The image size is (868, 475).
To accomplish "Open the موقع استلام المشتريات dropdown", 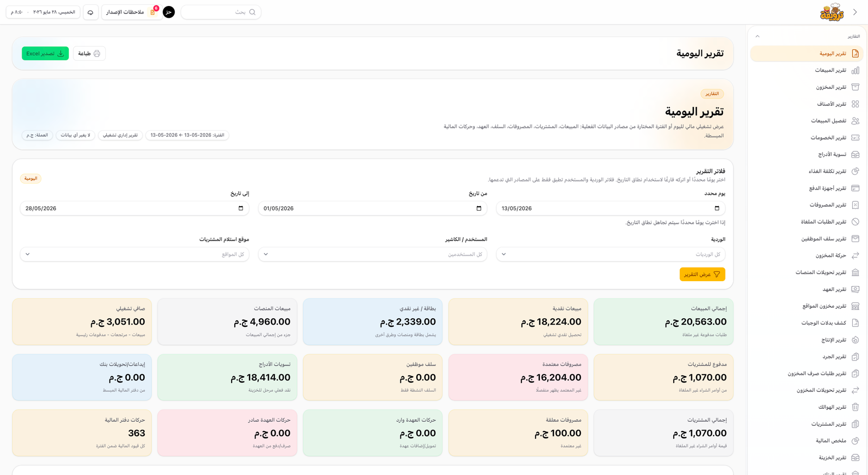I will point(135,254).
